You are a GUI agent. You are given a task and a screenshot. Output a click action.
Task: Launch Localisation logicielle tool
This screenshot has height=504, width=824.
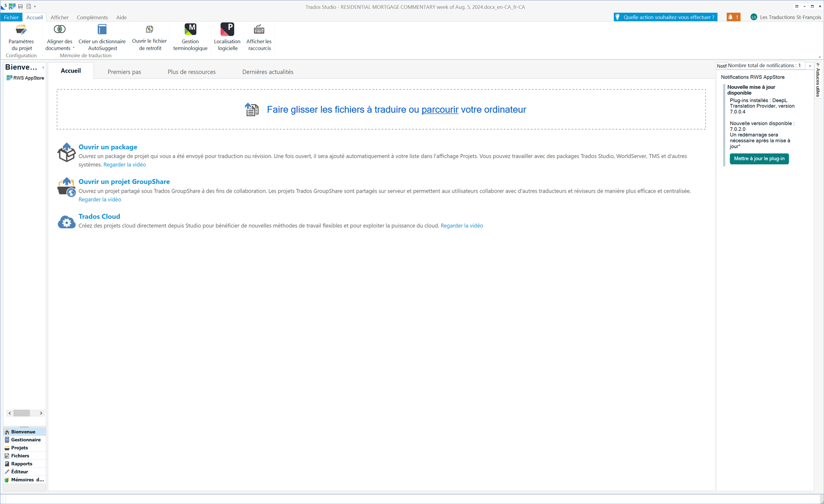click(227, 30)
